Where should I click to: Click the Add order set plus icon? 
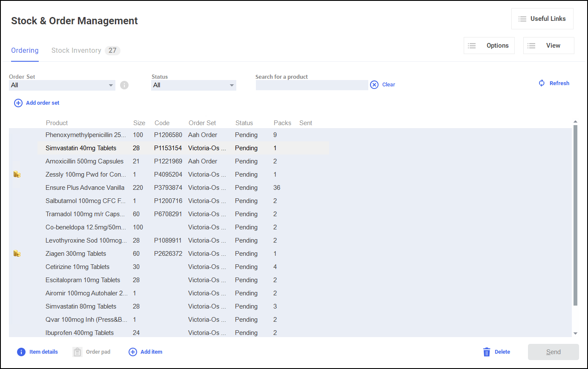coord(18,103)
